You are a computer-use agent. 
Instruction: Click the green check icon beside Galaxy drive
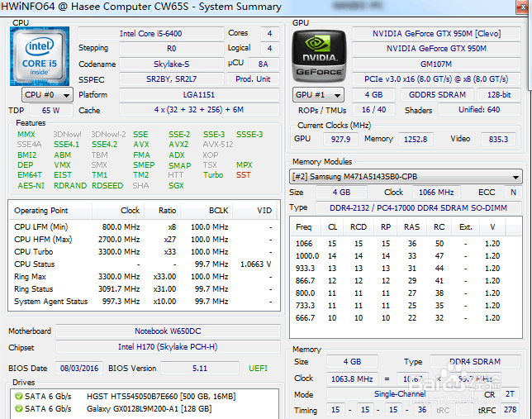[19, 408]
